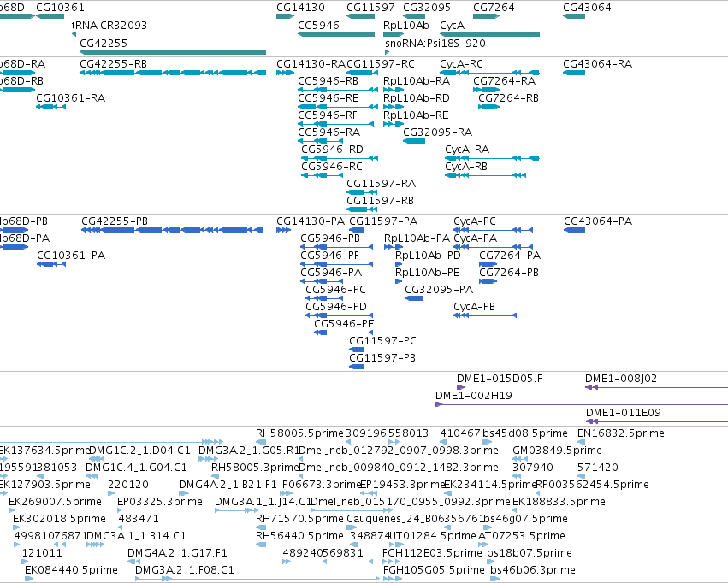Viewport: 728px width, 583px height.
Task: Click EST EK269007.5prime
Action: (55, 502)
